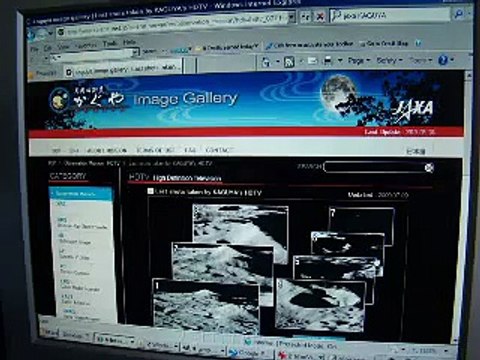Click in the browser search box
480x360 pixels.
point(391,15)
